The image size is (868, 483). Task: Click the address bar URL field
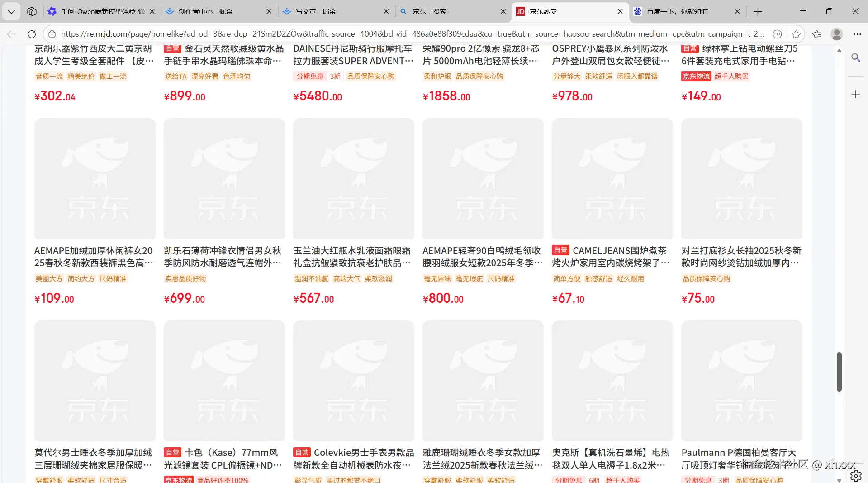pos(412,34)
